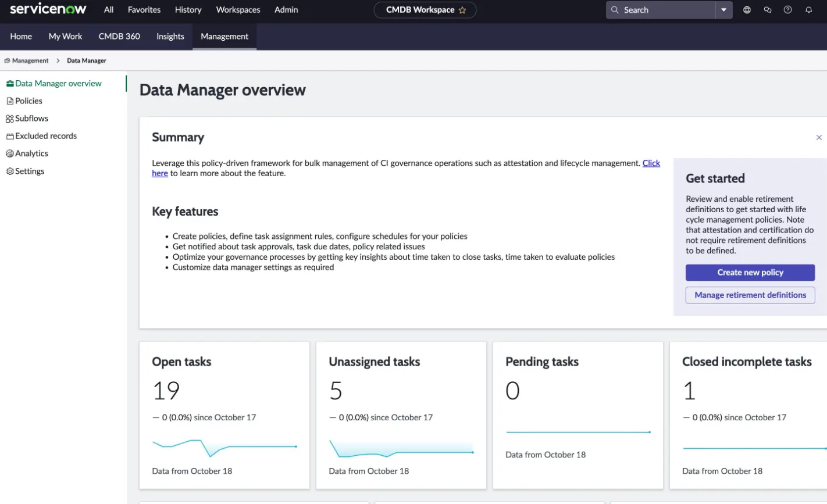Open the notifications bell icon
827x504 pixels.
pos(808,10)
